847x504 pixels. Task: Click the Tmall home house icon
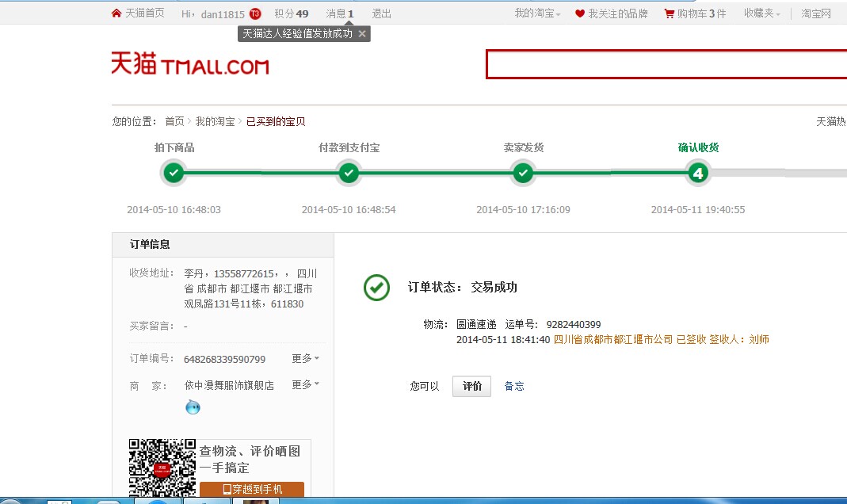tap(116, 13)
